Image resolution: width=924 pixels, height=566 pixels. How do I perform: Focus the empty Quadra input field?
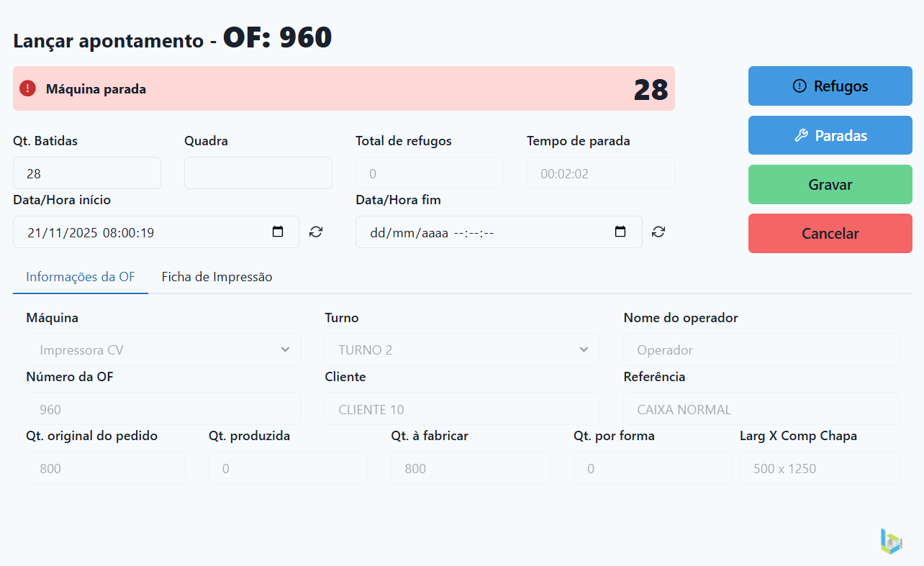pos(258,173)
